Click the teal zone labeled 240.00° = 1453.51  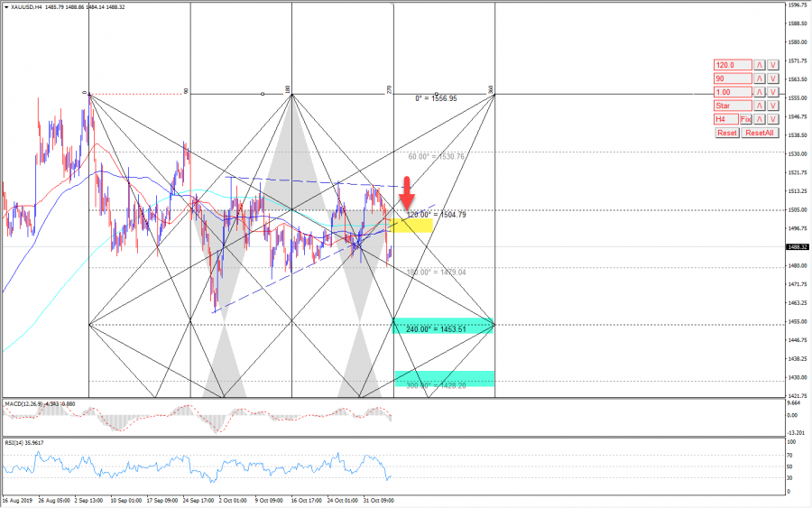point(444,326)
